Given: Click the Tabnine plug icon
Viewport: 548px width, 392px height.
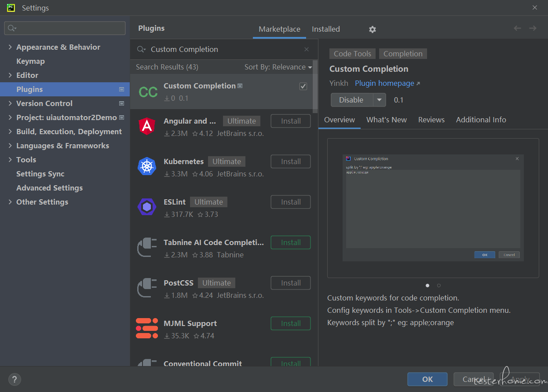Looking at the screenshot, I should pyautogui.click(x=147, y=247).
